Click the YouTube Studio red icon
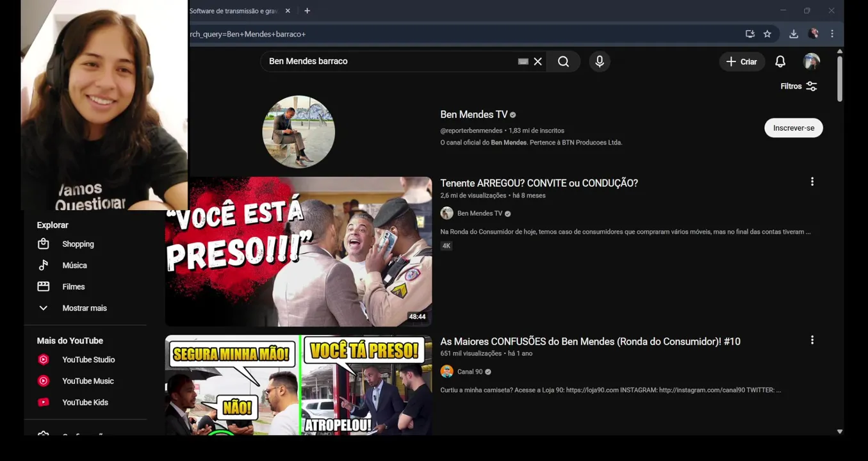This screenshot has width=868, height=461. (x=44, y=360)
